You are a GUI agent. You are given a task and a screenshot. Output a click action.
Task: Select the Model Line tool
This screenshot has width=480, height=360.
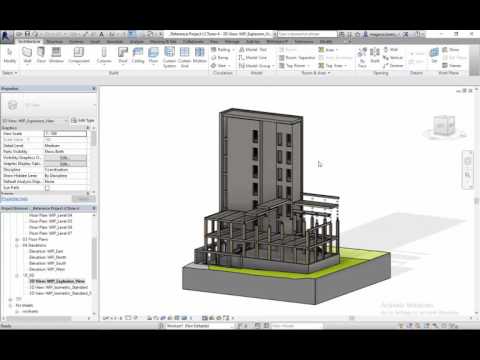[253, 58]
